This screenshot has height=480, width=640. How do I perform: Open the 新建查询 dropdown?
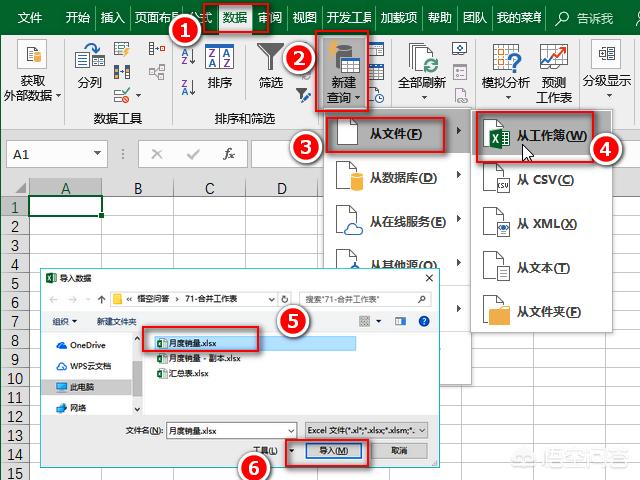[x=343, y=71]
